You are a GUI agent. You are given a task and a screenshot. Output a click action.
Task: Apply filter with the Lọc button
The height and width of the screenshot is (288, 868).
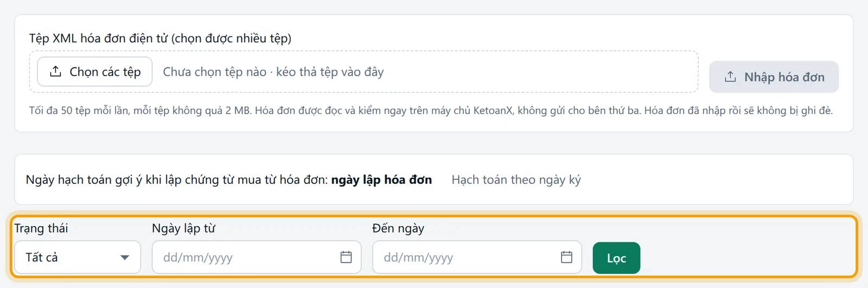616,258
